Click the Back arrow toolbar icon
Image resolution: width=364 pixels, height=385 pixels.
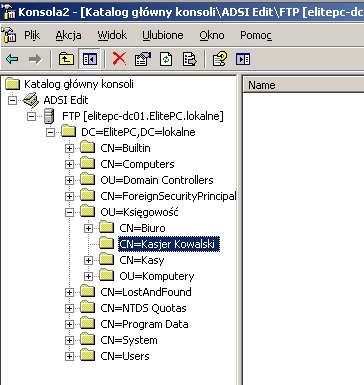12,59
